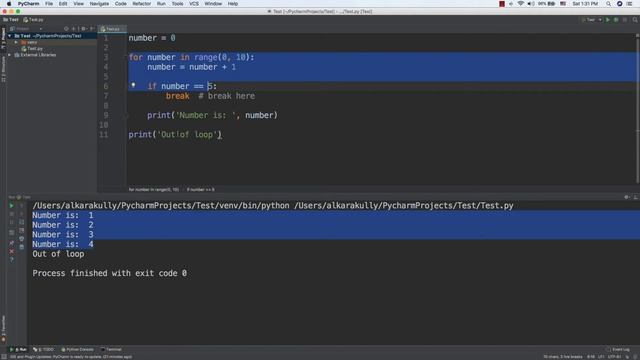The width and height of the screenshot is (640, 360).
Task: Toggle the Structure side tool tab
Action: (3, 69)
